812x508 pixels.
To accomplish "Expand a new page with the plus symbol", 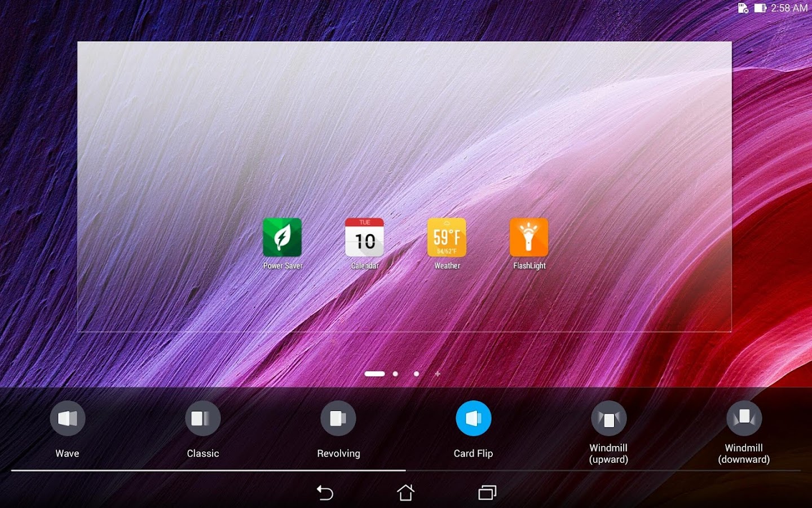I will [x=437, y=374].
